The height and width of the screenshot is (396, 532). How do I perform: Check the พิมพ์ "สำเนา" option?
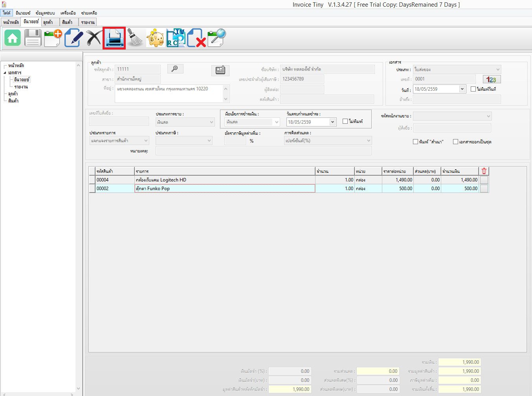point(415,142)
